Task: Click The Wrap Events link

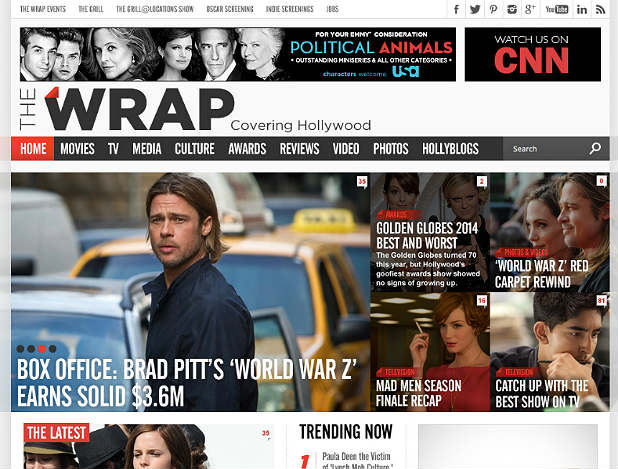Action: tap(43, 9)
